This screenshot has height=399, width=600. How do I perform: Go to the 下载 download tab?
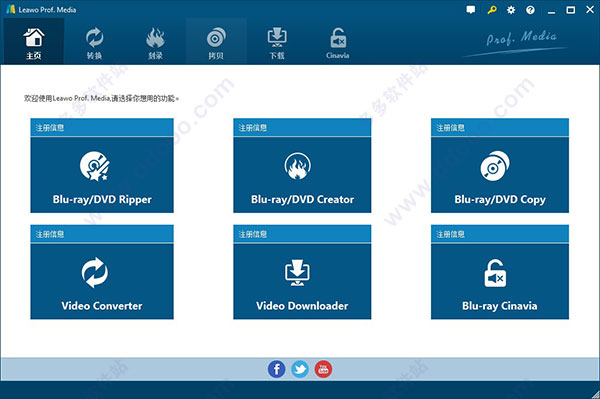(277, 41)
